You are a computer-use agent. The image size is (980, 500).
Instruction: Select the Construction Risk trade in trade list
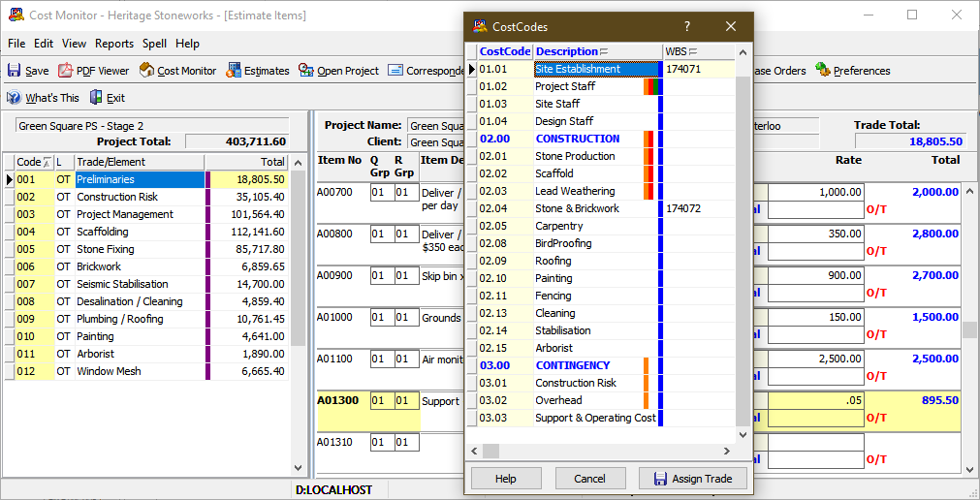(146, 197)
